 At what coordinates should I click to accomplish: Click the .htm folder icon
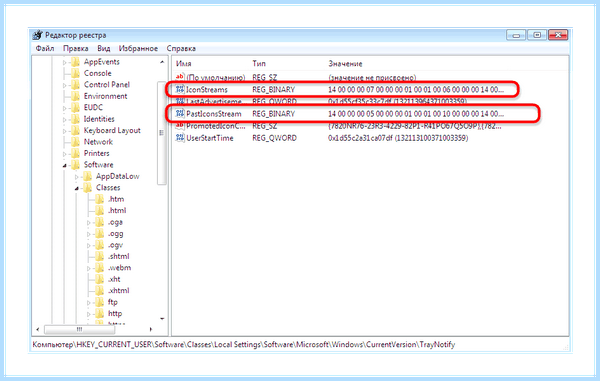(99, 199)
